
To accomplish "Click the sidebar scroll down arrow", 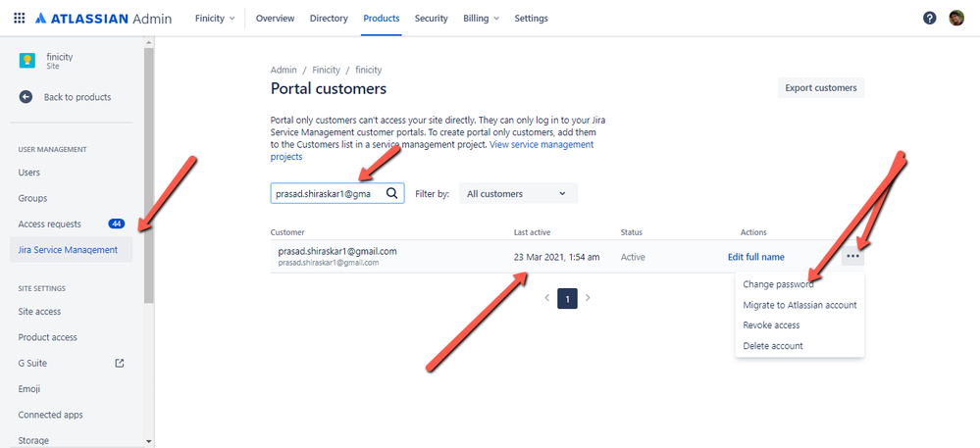I will click(x=149, y=441).
